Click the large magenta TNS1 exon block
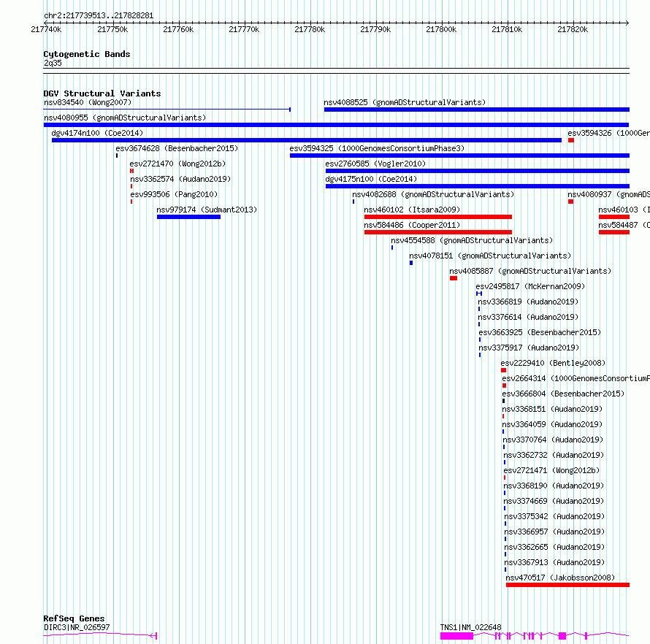 pyautogui.click(x=456, y=636)
